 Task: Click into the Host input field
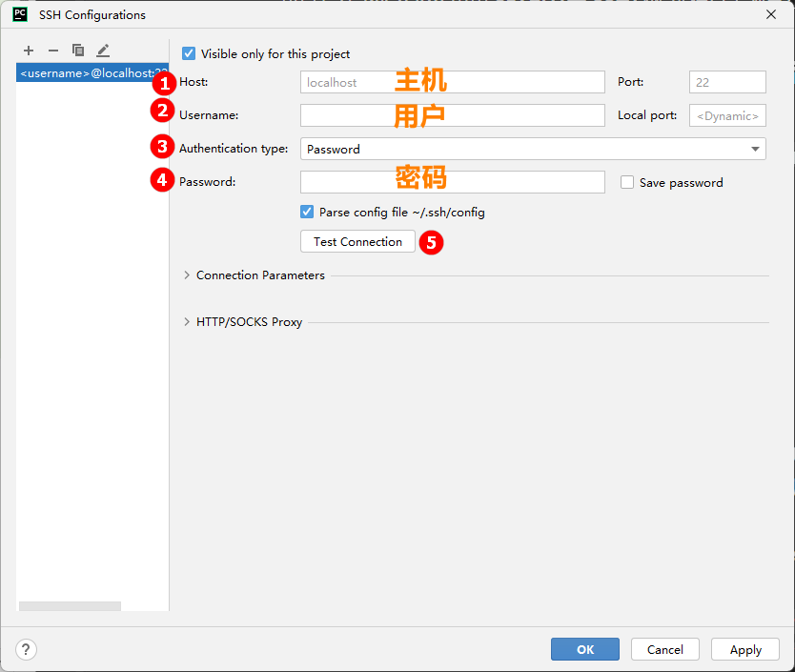tap(452, 82)
